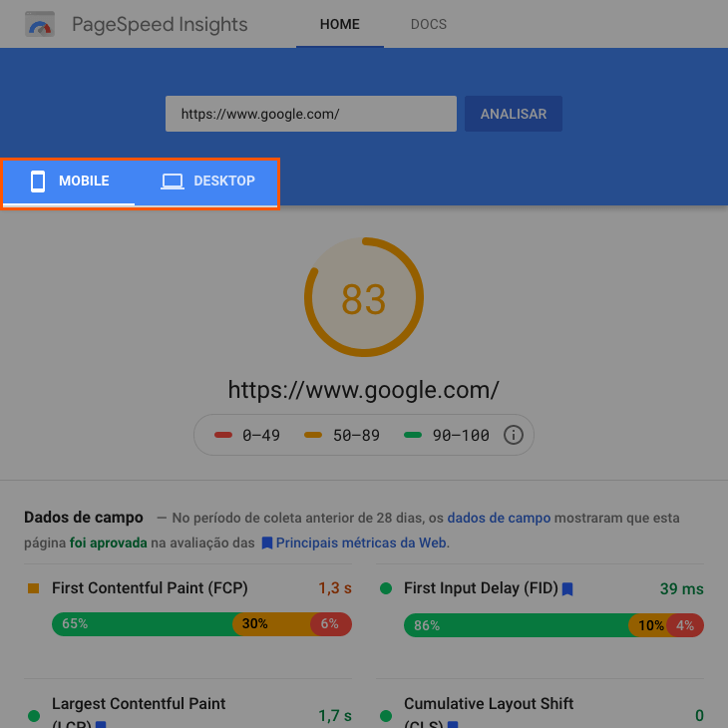Click the "https://www.google.com/" heading below the score
Viewport: 728px width, 728px height.
[364, 390]
